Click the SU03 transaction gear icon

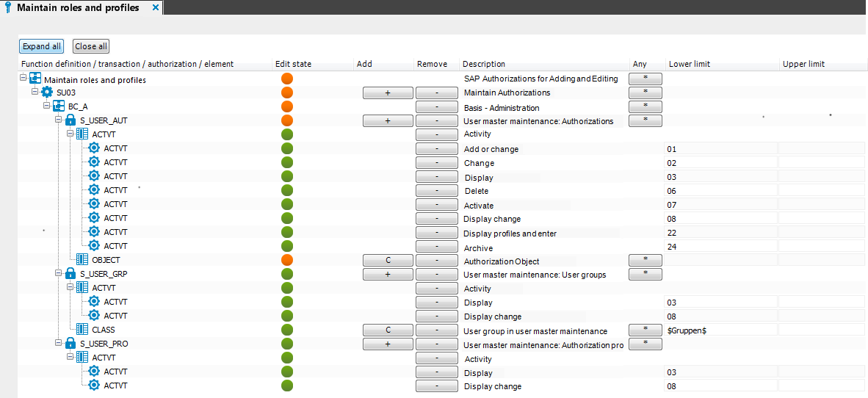coord(47,93)
